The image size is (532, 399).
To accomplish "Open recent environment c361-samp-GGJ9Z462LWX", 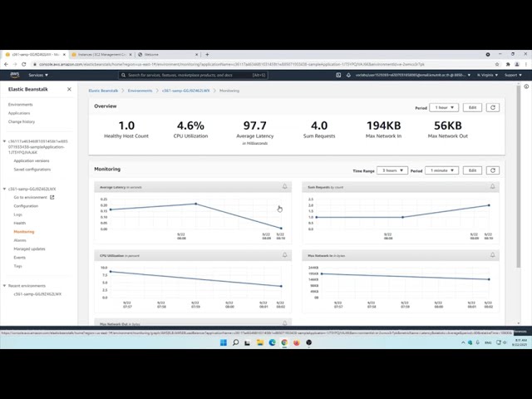I will (x=37, y=294).
